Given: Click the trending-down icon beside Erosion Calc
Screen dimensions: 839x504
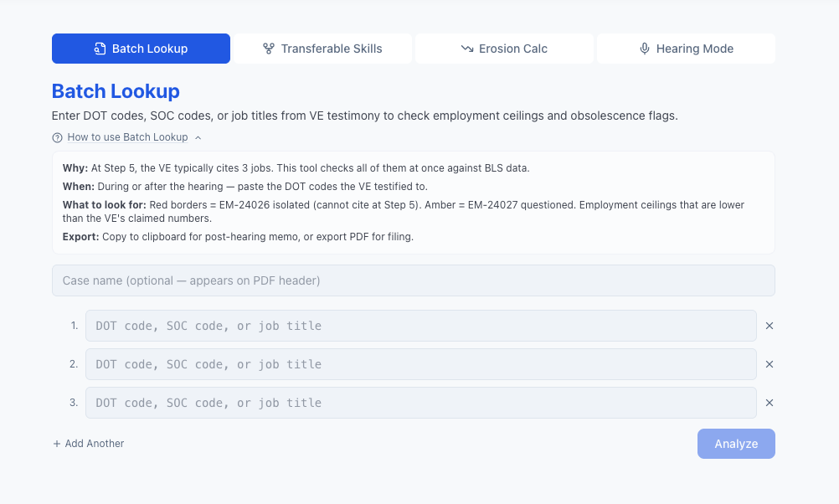Looking at the screenshot, I should click(x=467, y=49).
